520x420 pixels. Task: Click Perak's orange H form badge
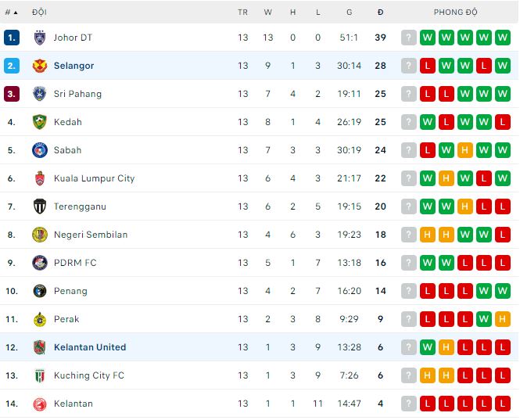click(503, 319)
